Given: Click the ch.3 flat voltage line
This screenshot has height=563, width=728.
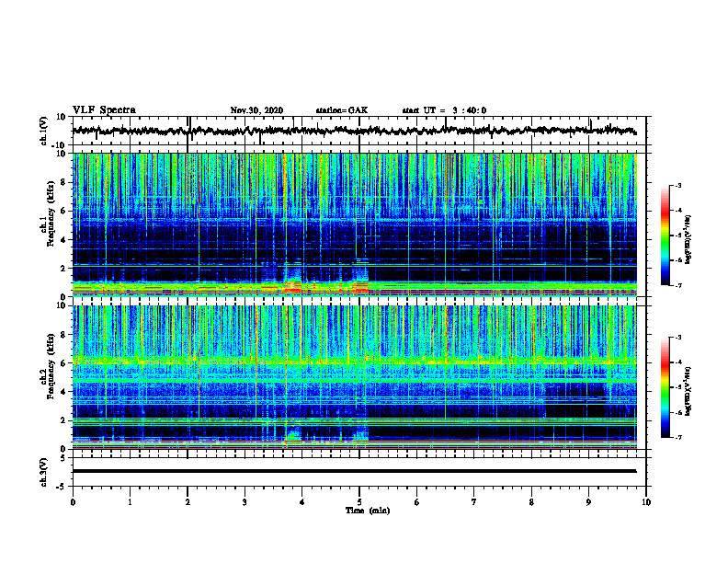Looking at the screenshot, I should pyautogui.click(x=354, y=471).
